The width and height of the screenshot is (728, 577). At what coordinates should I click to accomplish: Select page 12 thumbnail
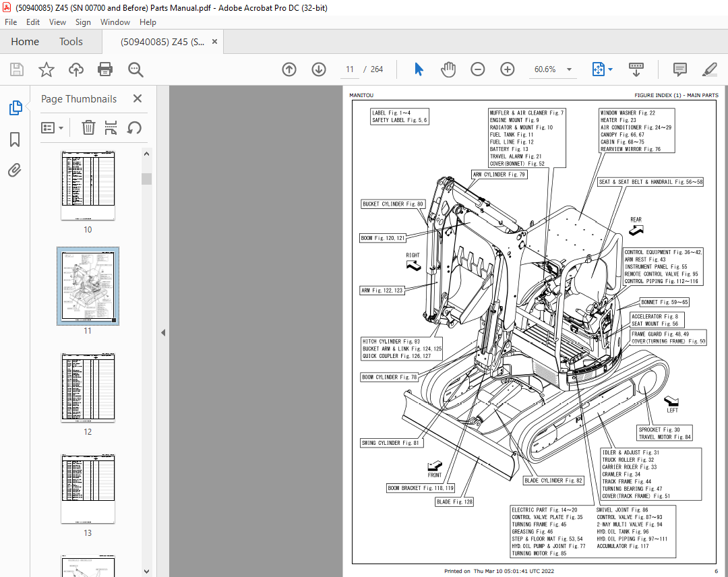(88, 388)
